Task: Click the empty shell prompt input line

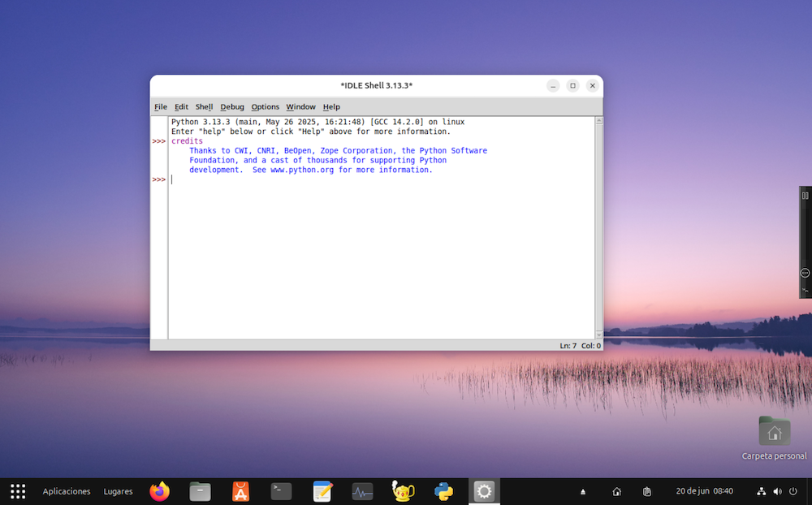Action: (325, 179)
